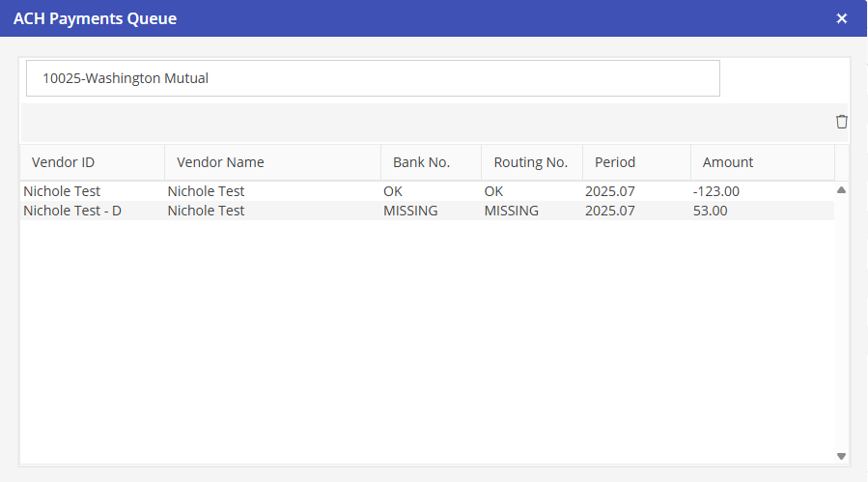Sort by Vendor ID column header
The height and width of the screenshot is (482, 868).
[x=63, y=162]
